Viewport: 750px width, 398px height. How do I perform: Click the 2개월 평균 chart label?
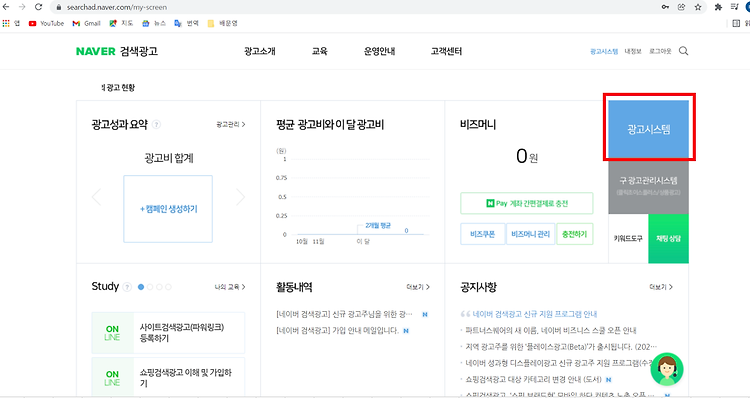pos(378,225)
